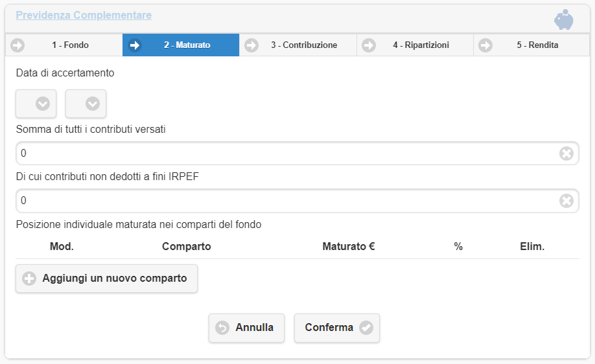
Task: Click into the contributi non dedotti IRPEF input
Action: pyautogui.click(x=285, y=201)
